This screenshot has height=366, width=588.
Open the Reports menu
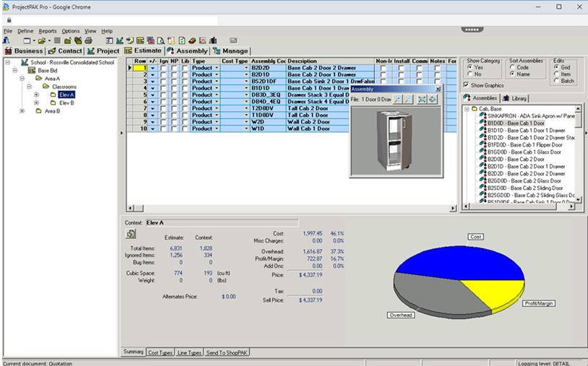pos(48,31)
